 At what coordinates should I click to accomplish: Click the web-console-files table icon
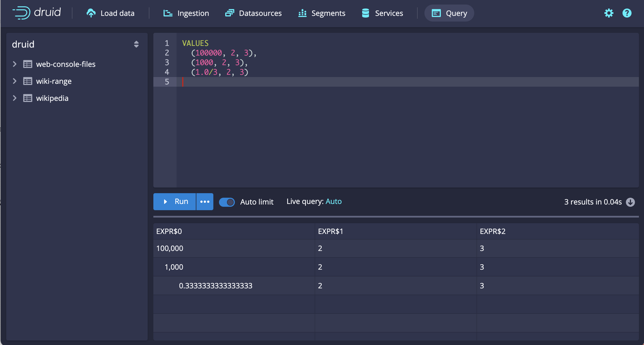click(x=27, y=64)
